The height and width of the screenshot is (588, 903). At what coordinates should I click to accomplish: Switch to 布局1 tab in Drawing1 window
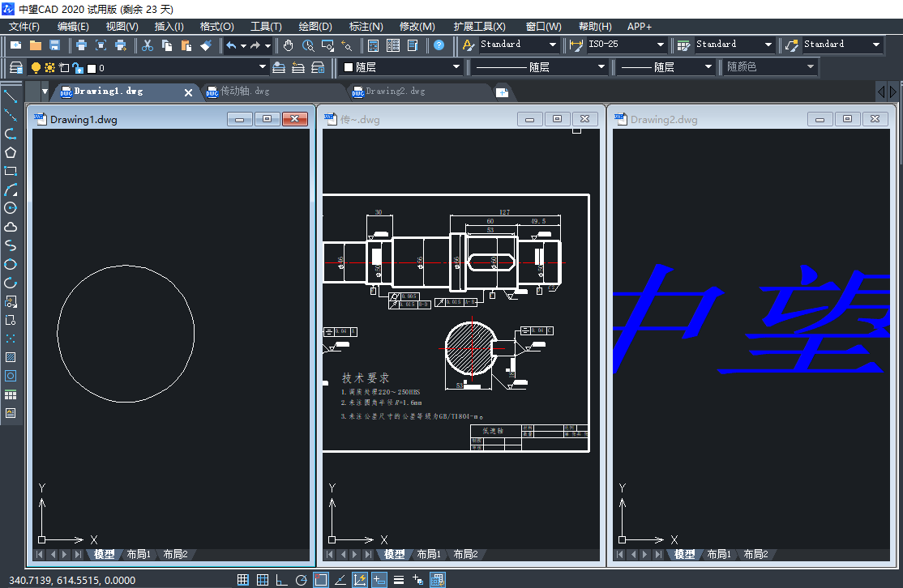coord(138,555)
